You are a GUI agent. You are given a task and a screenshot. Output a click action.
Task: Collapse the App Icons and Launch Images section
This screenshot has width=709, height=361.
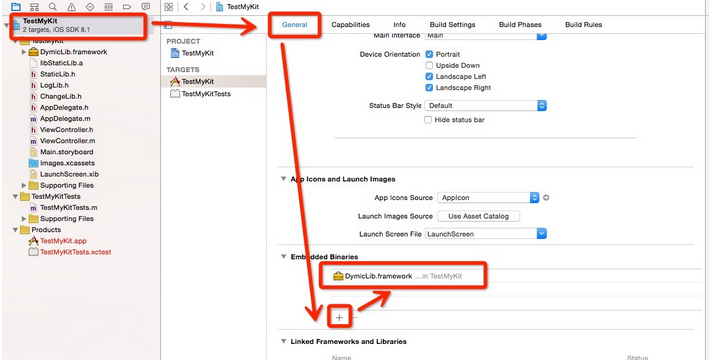click(x=284, y=179)
